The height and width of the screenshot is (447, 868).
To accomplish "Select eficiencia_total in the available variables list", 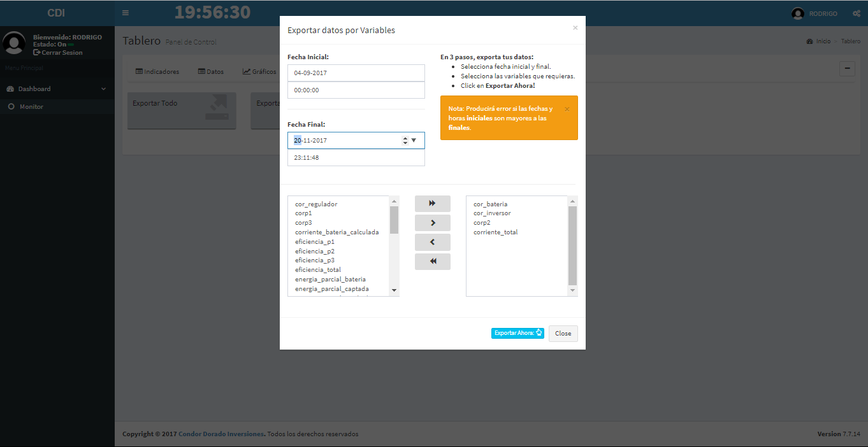I will click(x=318, y=269).
